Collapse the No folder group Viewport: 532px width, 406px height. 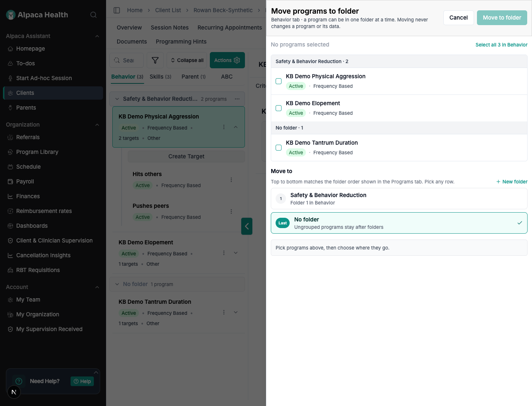tap(117, 284)
